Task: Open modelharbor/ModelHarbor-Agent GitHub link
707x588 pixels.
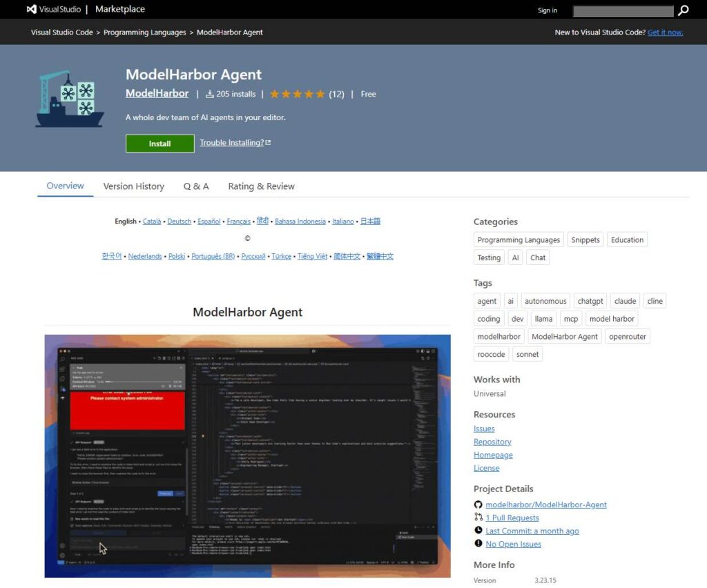Action: click(x=546, y=504)
